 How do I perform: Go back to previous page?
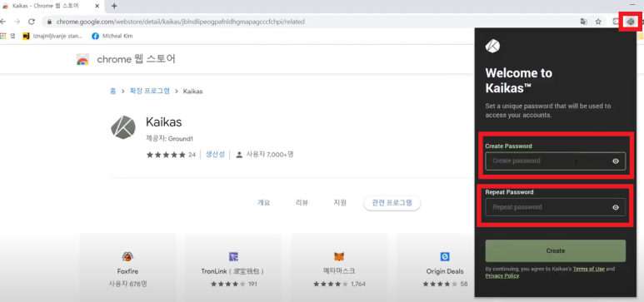click(x=3, y=22)
